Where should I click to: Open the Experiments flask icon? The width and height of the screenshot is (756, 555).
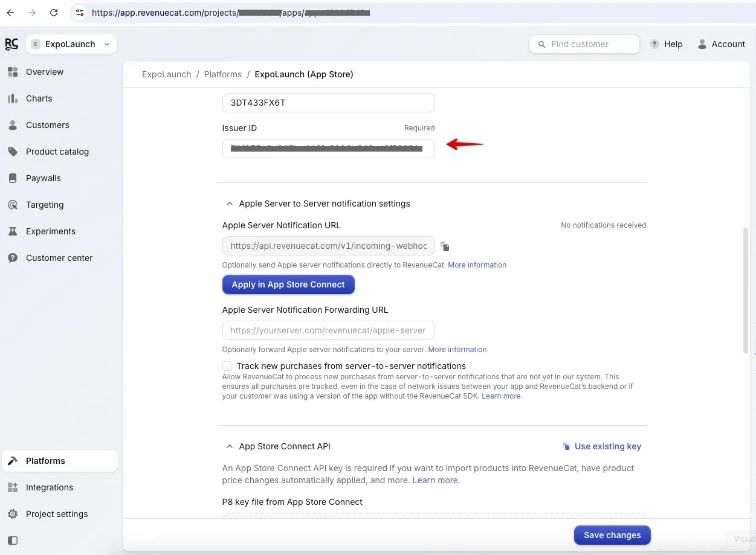(13, 231)
